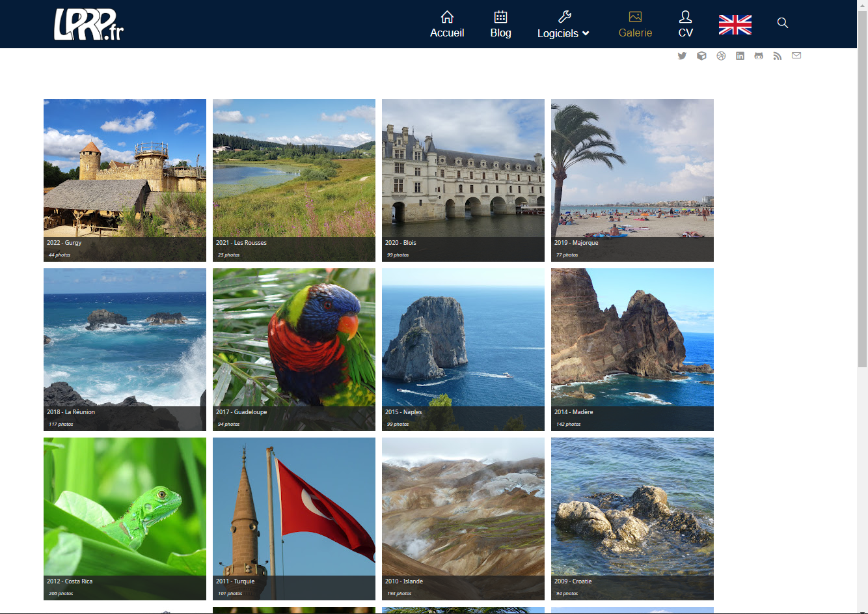Screen dimensions: 868x614
Task: Subscribe via the RSS feed icon
Action: click(x=778, y=56)
